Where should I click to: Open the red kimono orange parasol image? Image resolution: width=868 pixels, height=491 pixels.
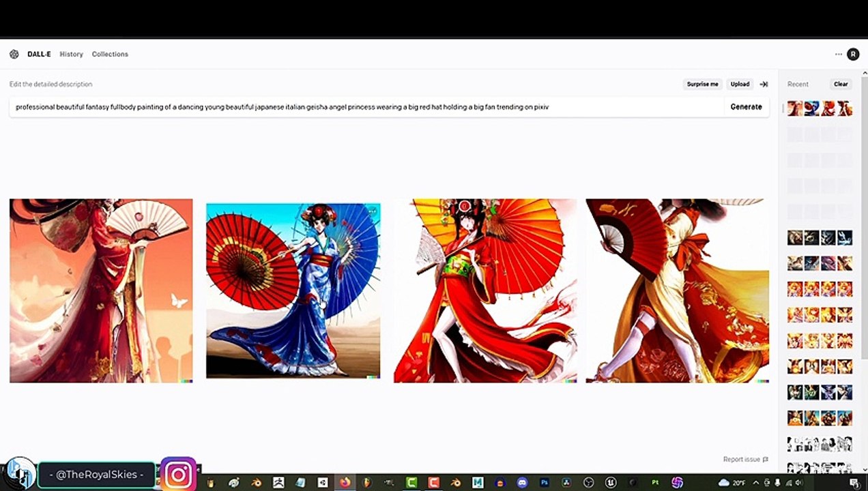[485, 291]
